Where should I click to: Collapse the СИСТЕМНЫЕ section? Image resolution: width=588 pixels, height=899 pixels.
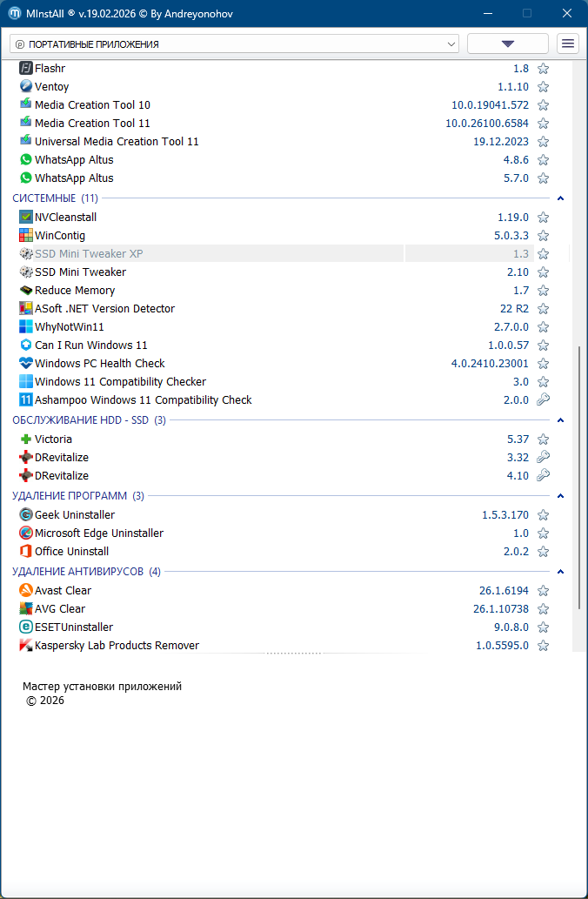pos(561,198)
